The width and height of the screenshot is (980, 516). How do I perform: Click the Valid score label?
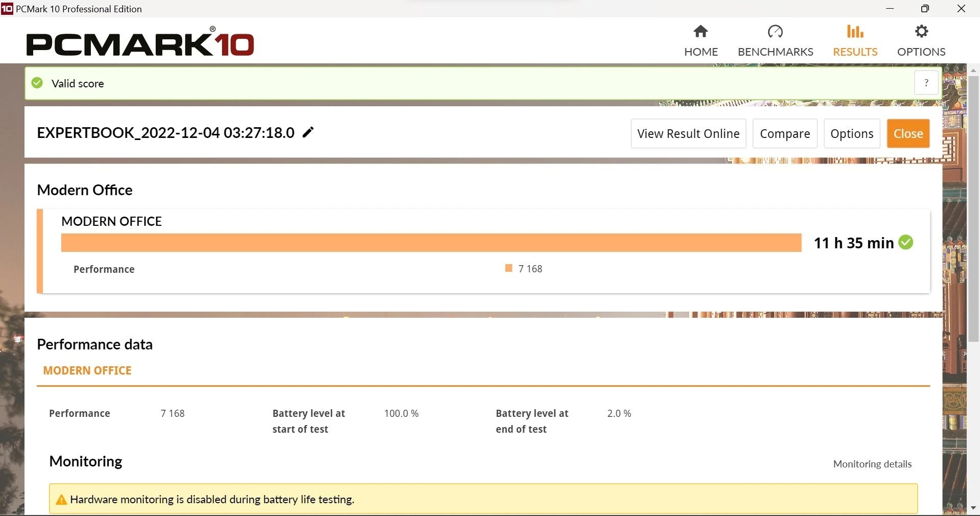(x=78, y=83)
